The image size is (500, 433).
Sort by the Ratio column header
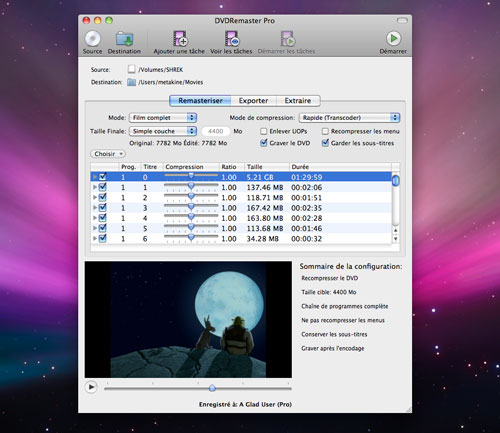232,167
